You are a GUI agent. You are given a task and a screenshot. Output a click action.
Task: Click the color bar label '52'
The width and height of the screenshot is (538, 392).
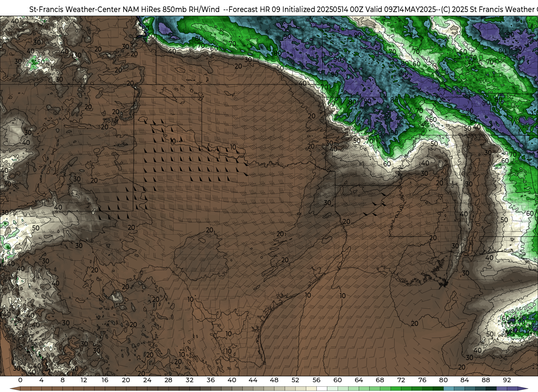tap(295, 380)
